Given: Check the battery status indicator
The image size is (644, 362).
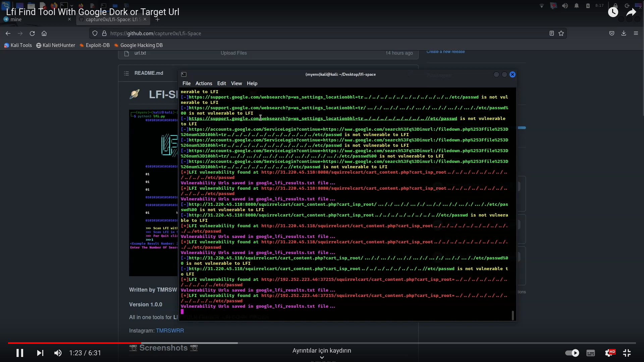Looking at the screenshot, I should (588, 6).
